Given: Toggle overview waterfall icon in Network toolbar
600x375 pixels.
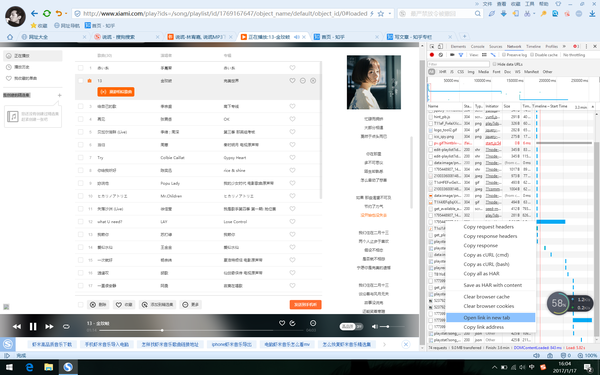Looking at the screenshot, I should 493,55.
